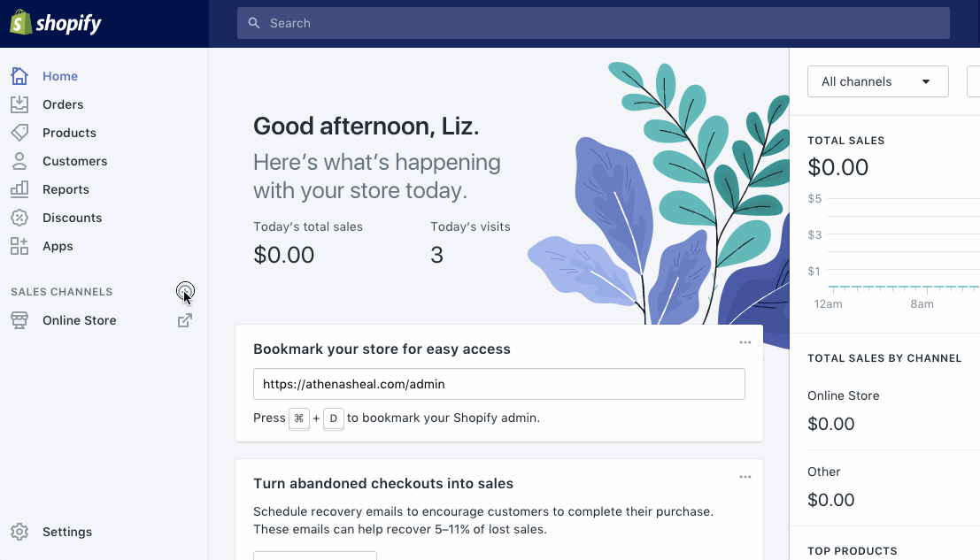This screenshot has width=980, height=560.
Task: Open bookmark card's three-dot options menu
Action: point(745,342)
